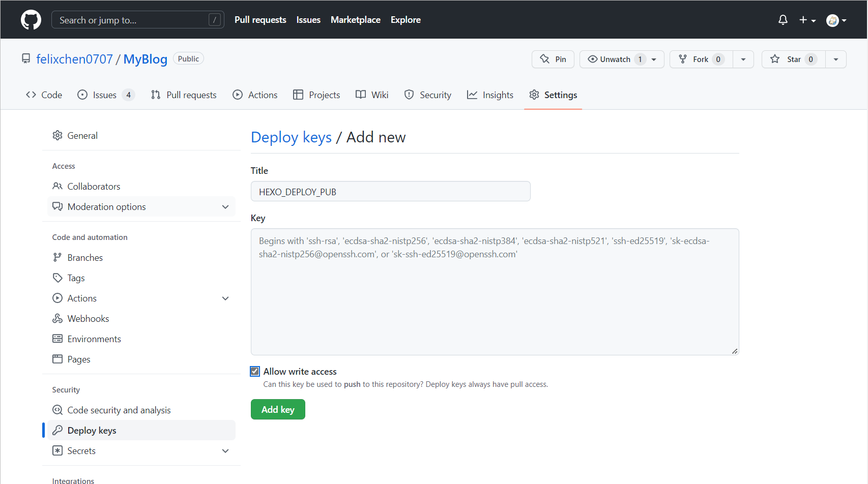The image size is (868, 484).
Task: Click the Search or jump to field
Action: click(138, 20)
